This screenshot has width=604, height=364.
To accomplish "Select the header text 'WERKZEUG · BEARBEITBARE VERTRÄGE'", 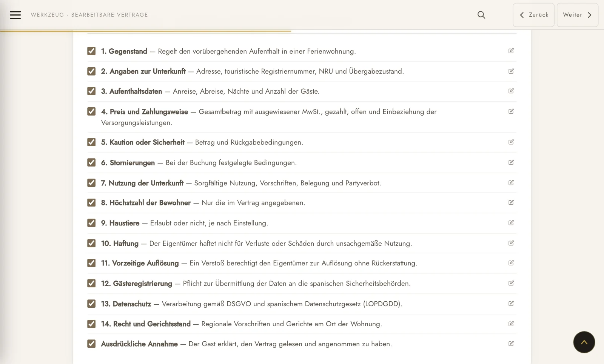I will [89, 15].
